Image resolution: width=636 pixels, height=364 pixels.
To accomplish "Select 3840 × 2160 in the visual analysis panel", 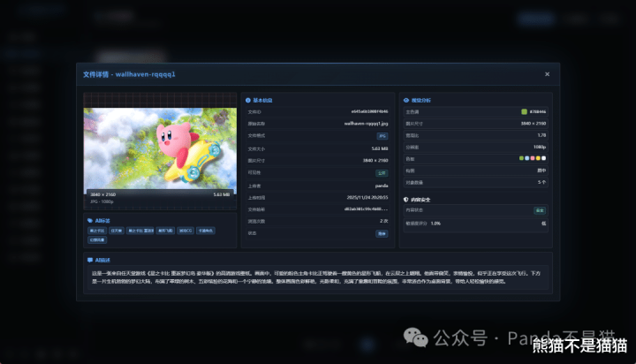I will [534, 124].
